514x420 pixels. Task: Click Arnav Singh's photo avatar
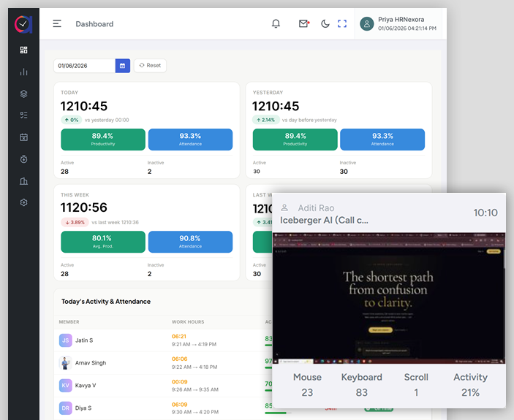(x=66, y=363)
